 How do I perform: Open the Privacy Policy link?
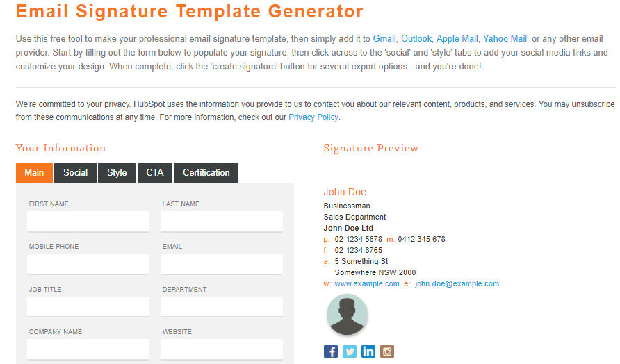click(x=313, y=117)
